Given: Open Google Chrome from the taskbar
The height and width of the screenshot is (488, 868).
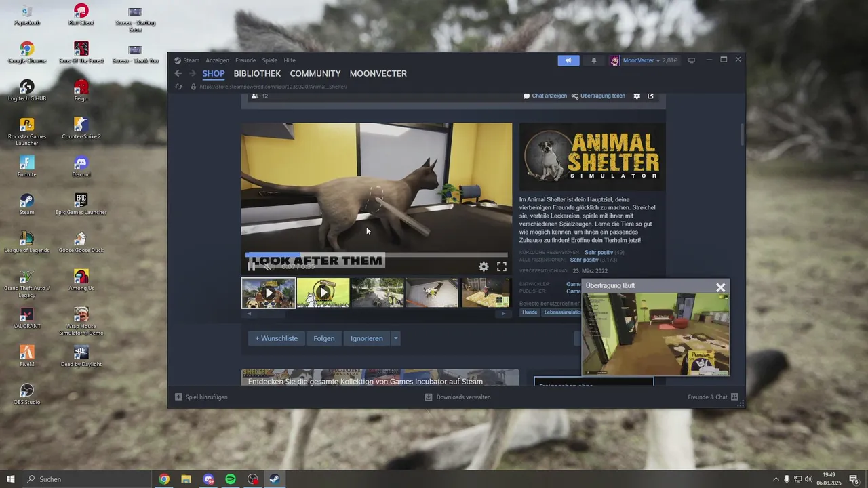Looking at the screenshot, I should (x=164, y=479).
